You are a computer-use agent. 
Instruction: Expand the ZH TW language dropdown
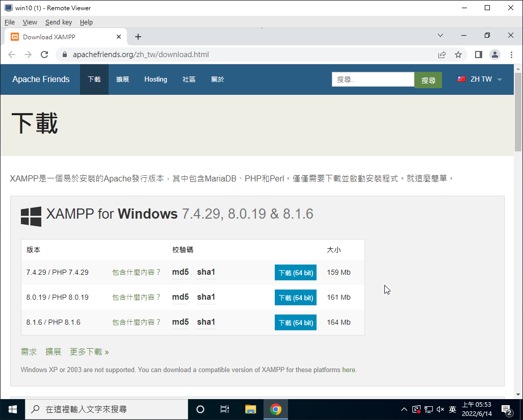pos(480,80)
